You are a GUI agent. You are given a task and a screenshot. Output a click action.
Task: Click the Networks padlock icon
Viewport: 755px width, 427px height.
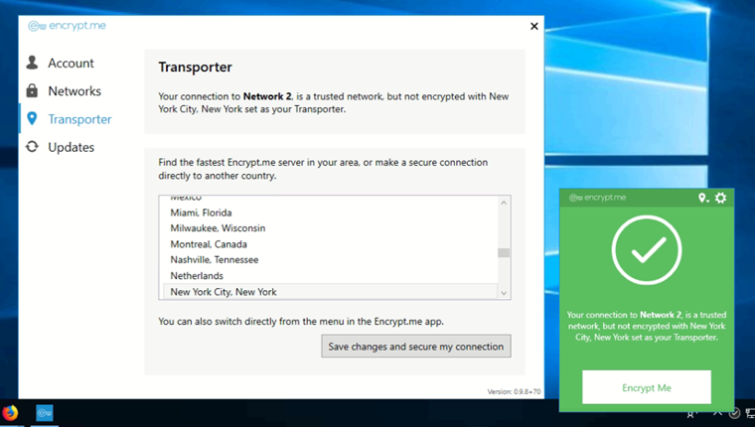[32, 90]
